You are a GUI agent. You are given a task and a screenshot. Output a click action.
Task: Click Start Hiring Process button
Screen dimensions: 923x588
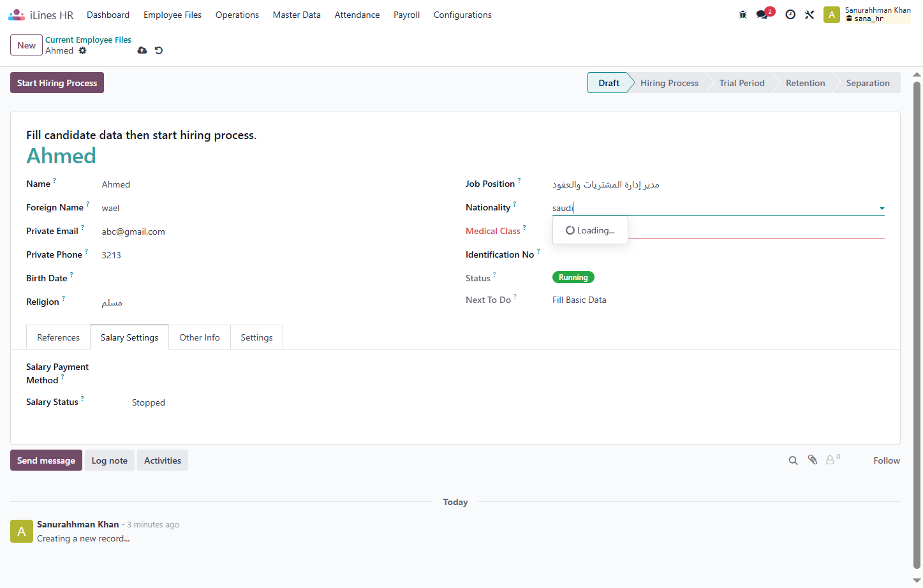pyautogui.click(x=57, y=83)
